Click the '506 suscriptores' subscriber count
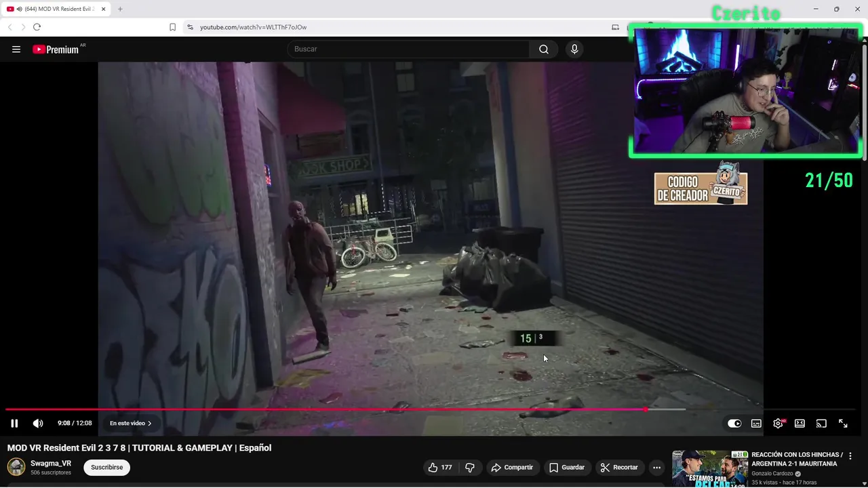868x488 pixels. click(x=51, y=472)
